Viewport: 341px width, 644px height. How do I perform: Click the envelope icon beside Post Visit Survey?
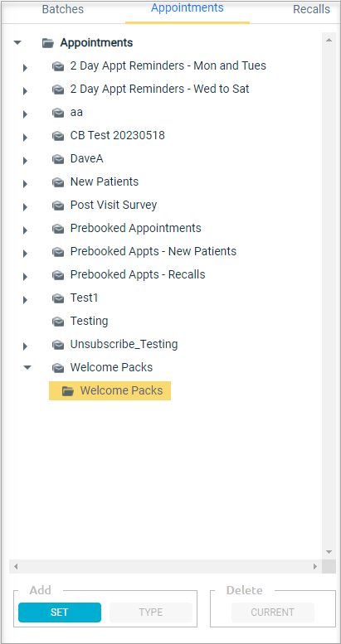tap(58, 205)
